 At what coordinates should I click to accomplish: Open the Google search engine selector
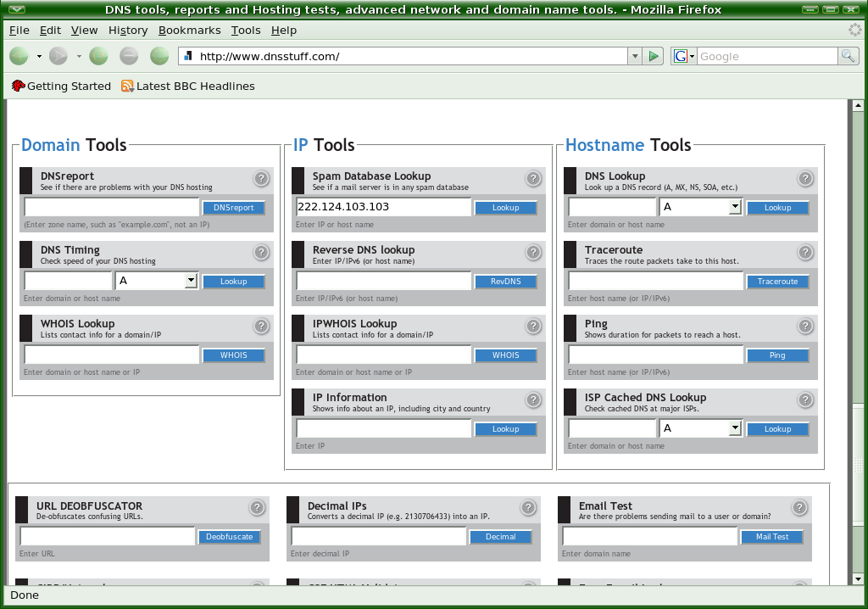pos(684,56)
